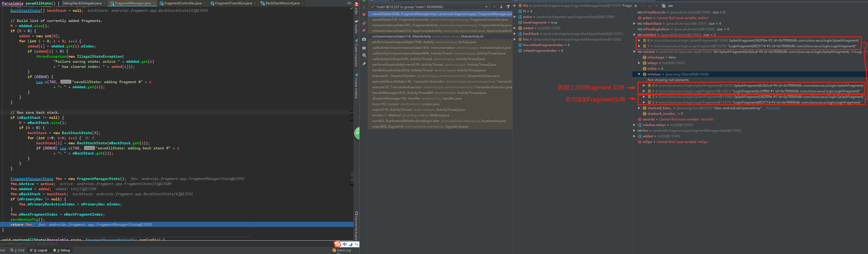Collapse the mAdded watch node

[634, 35]
